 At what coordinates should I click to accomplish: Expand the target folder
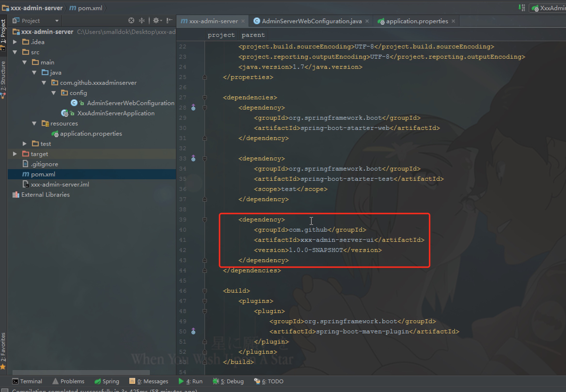15,154
